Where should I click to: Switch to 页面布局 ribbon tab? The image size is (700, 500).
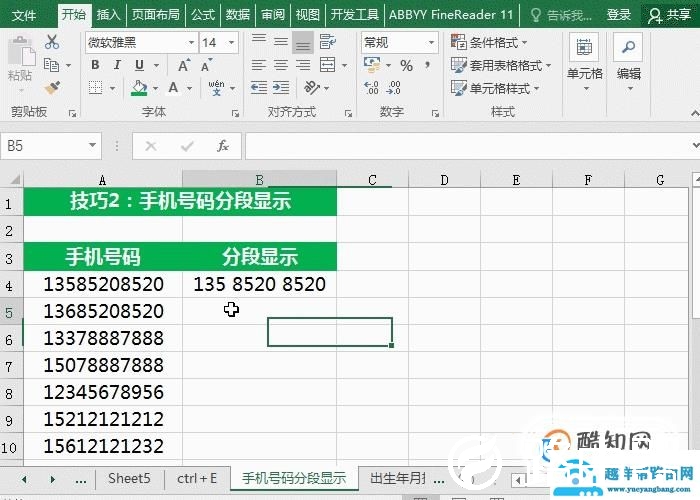pos(155,15)
